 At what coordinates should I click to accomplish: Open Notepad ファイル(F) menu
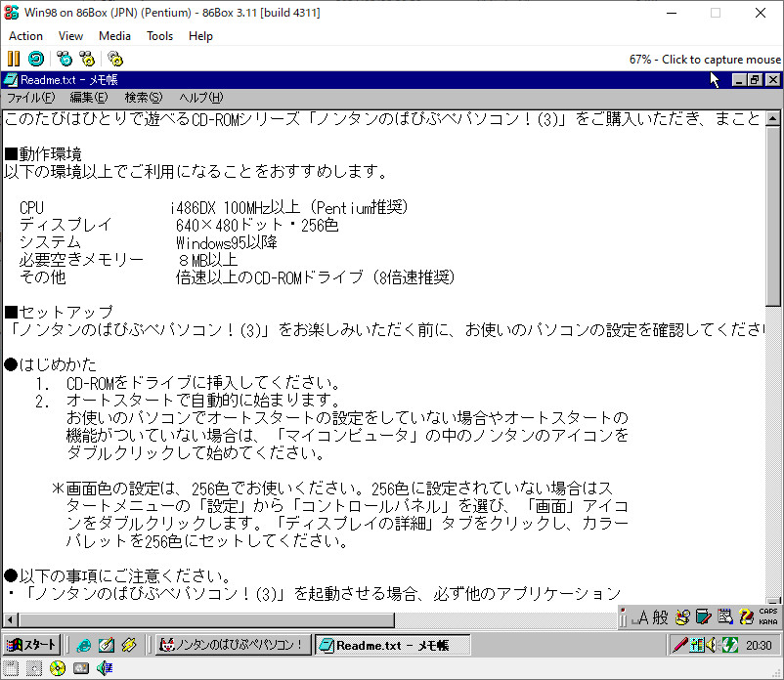pyautogui.click(x=30, y=98)
